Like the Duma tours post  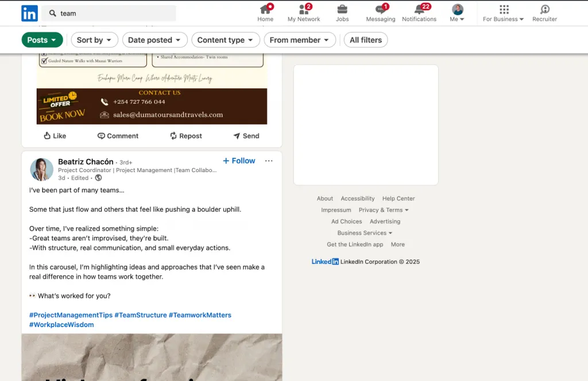click(x=55, y=136)
